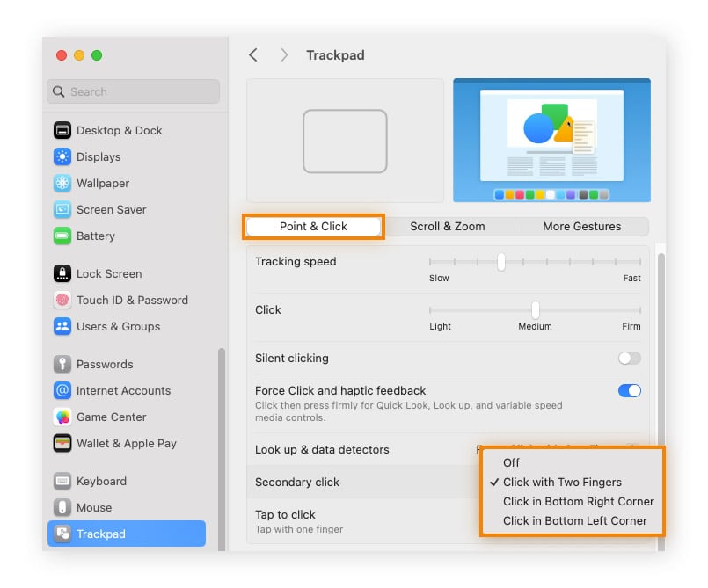Open Game Center label

112,417
